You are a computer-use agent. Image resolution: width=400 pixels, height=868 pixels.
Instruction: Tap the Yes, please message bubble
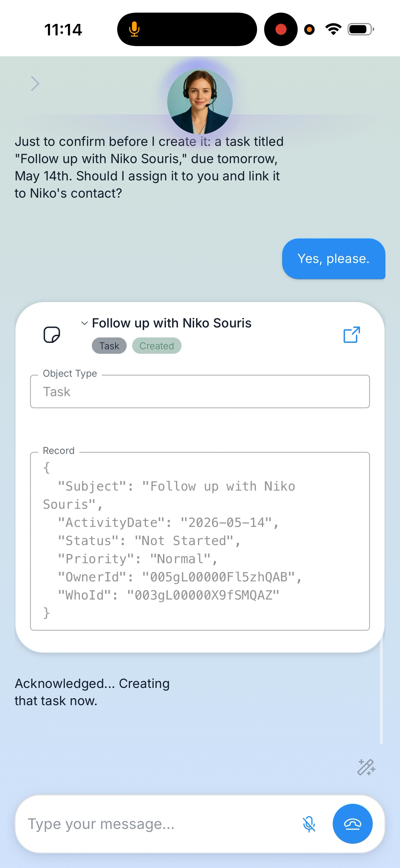pyautogui.click(x=334, y=259)
